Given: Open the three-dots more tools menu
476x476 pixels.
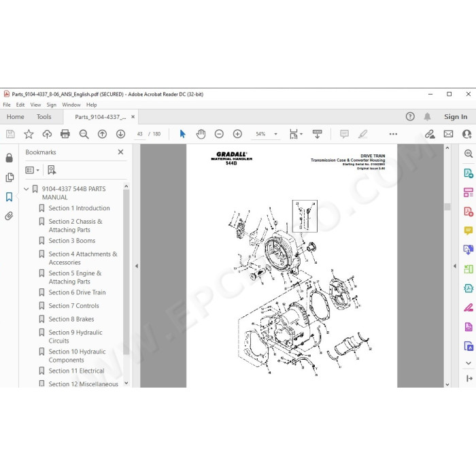Looking at the screenshot, I should [393, 134].
